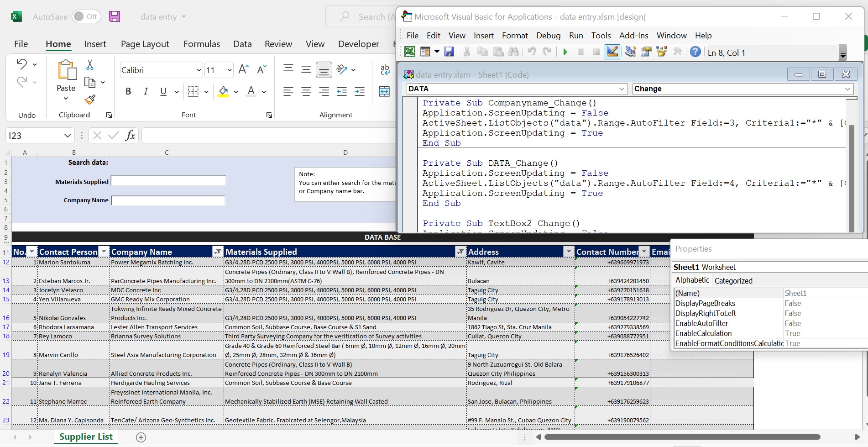Viewport: 868px width, 447px height.
Task: Click the Object Browser icon
Action: 662,52
